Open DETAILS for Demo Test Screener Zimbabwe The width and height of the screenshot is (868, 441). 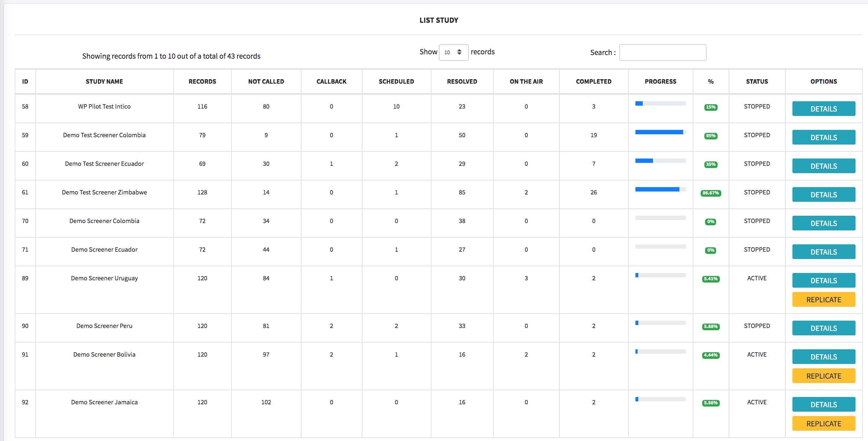pos(824,194)
